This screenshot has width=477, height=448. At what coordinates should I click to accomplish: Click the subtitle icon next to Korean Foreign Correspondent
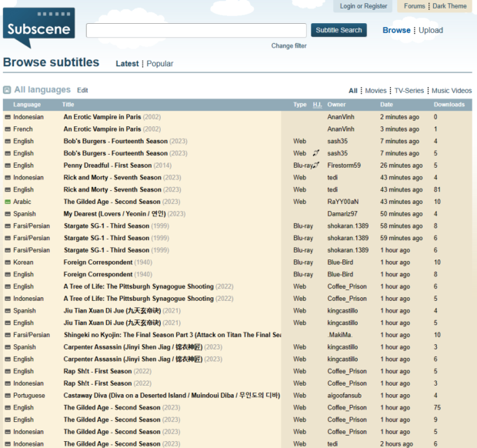[x=8, y=262]
